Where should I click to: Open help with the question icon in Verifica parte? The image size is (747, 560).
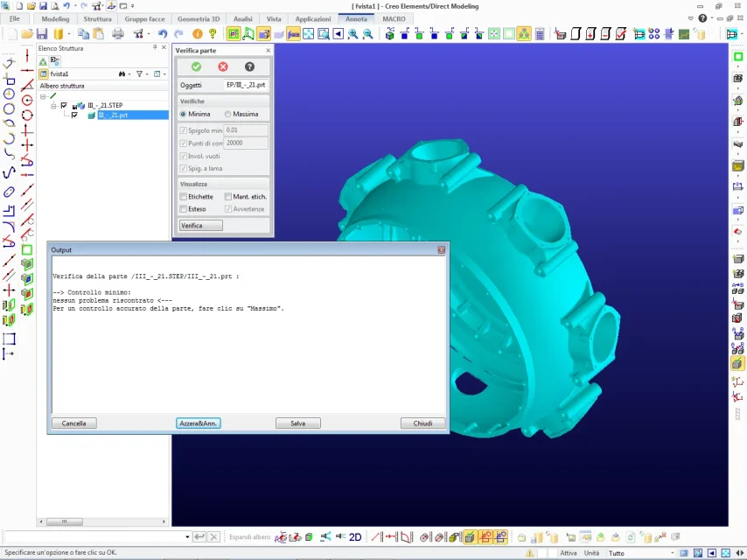249,66
